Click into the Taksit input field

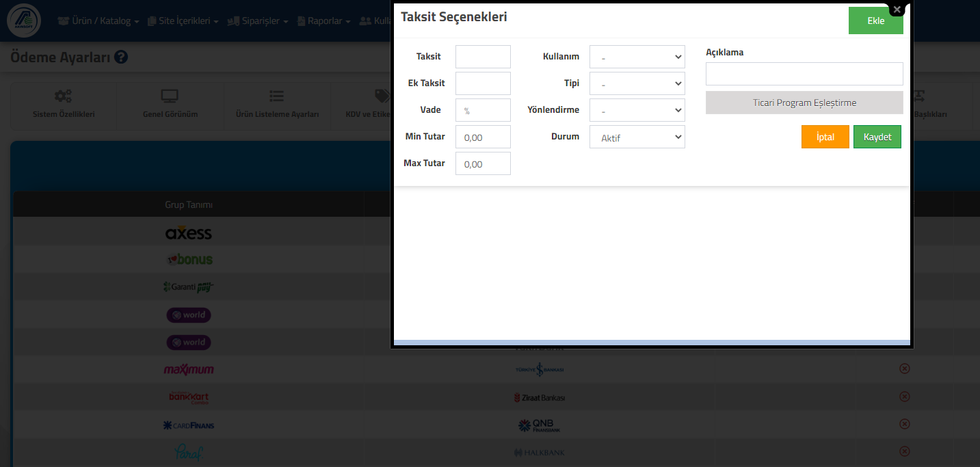483,57
